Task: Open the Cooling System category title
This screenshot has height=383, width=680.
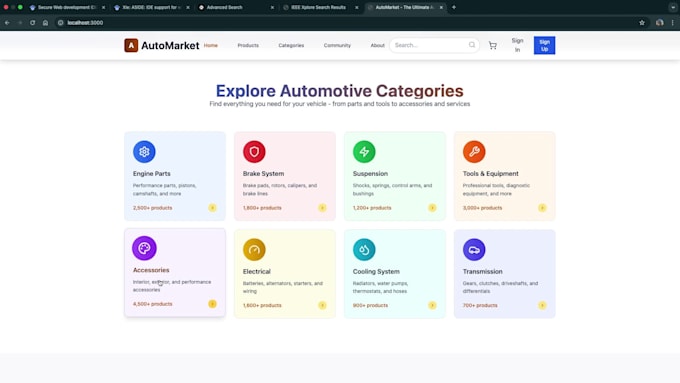Action: click(376, 272)
